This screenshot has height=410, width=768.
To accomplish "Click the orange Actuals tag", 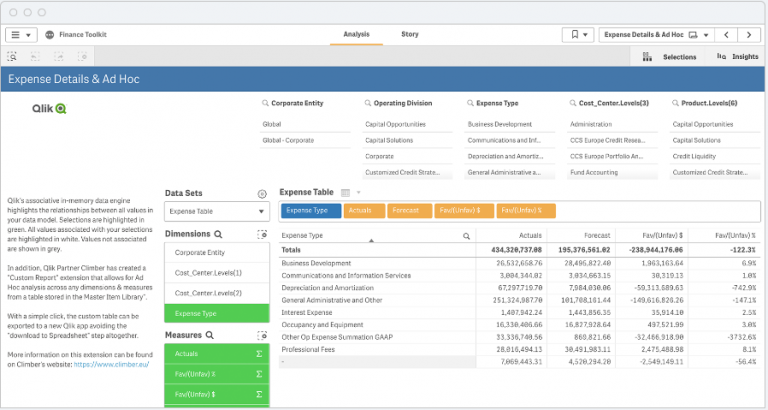I will (364, 211).
